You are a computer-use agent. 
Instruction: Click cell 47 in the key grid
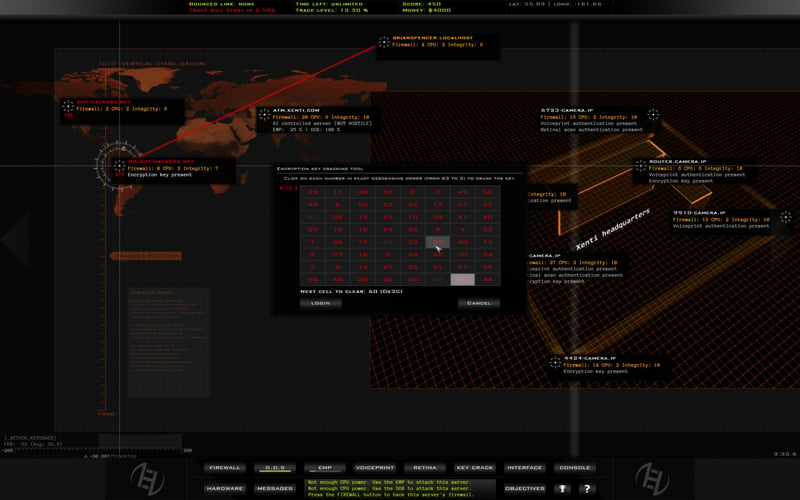388,192
